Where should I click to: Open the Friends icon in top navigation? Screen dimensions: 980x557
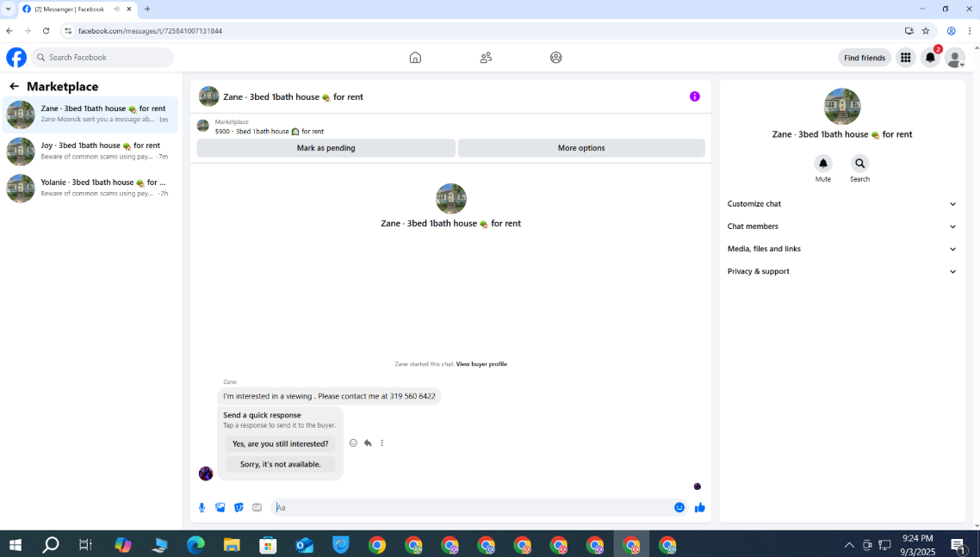[x=486, y=58]
